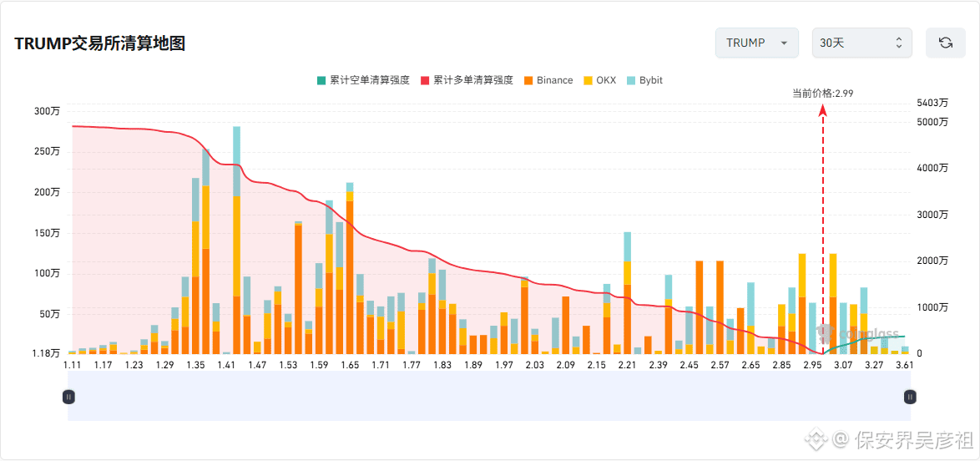Click the left axis value 1.18万
The image size is (980, 461).
click(46, 354)
